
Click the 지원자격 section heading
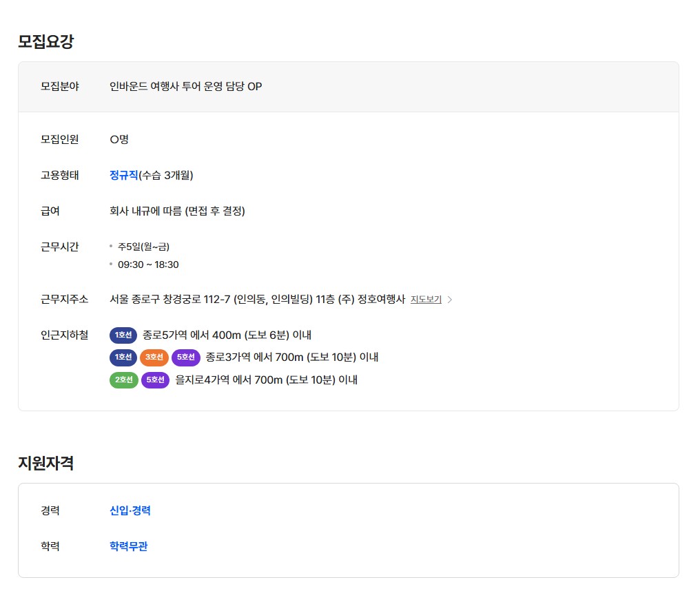(x=45, y=463)
